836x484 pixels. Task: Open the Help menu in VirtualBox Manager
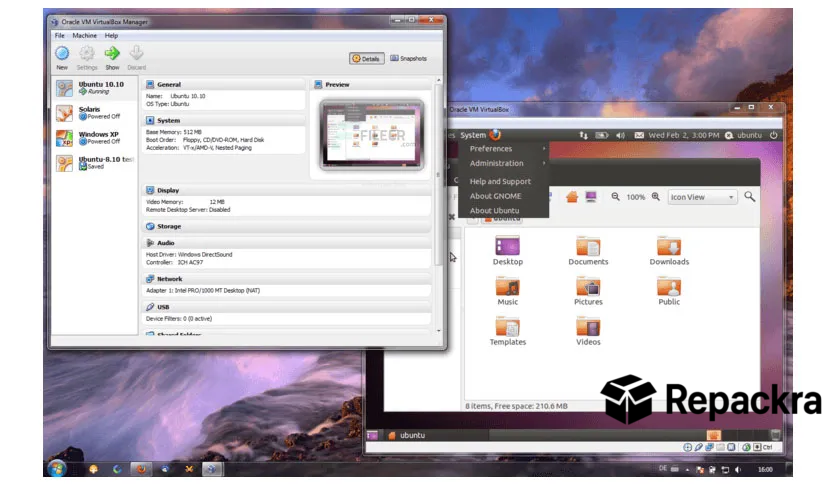pos(111,36)
